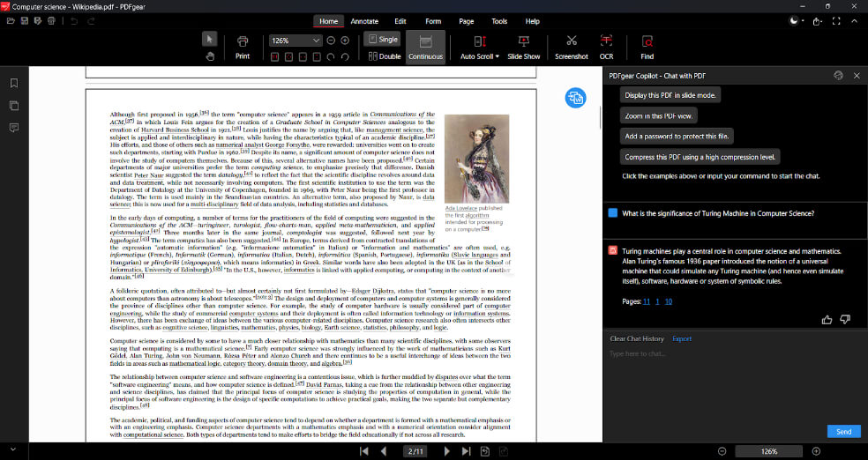Image resolution: width=868 pixels, height=460 pixels.
Task: Redo the last action
Action: click(92, 21)
